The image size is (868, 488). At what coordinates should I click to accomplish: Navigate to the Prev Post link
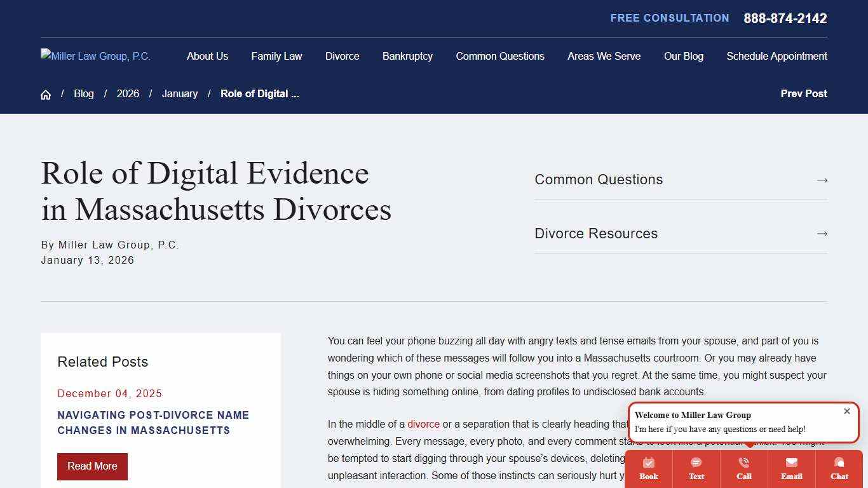[803, 93]
